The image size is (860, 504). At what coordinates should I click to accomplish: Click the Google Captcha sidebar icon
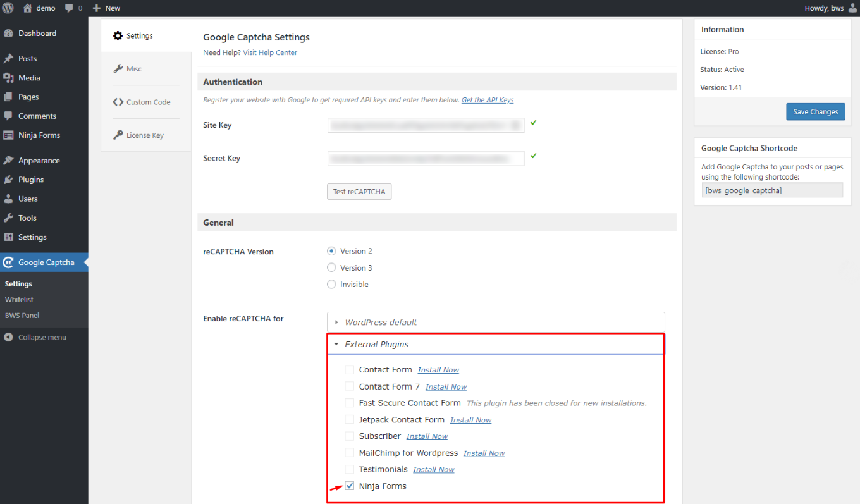(8, 262)
